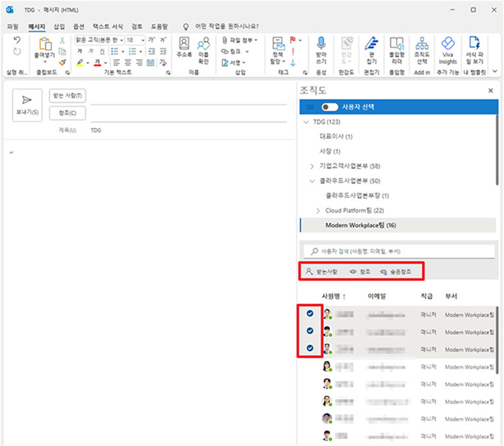Viewport: 504px width, 446px height.
Task: Click the bulleted list icon
Action: click(x=115, y=51)
